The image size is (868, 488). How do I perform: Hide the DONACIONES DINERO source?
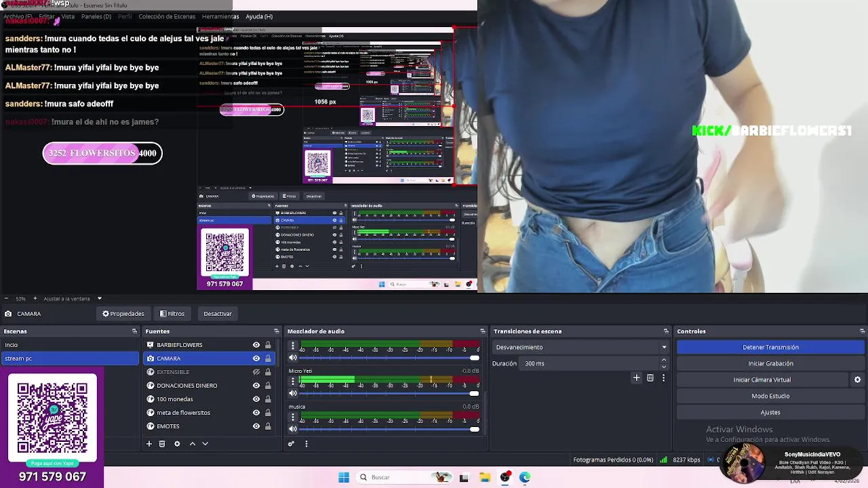click(x=256, y=386)
